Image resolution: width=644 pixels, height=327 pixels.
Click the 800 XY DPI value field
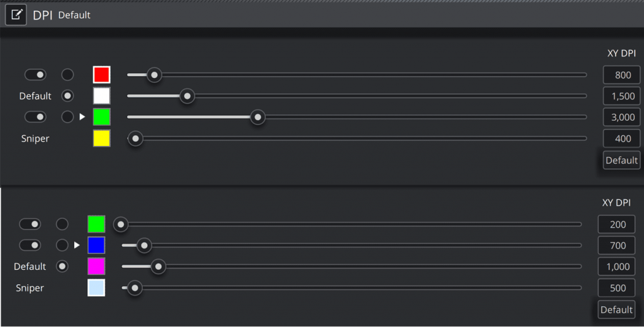coord(621,75)
